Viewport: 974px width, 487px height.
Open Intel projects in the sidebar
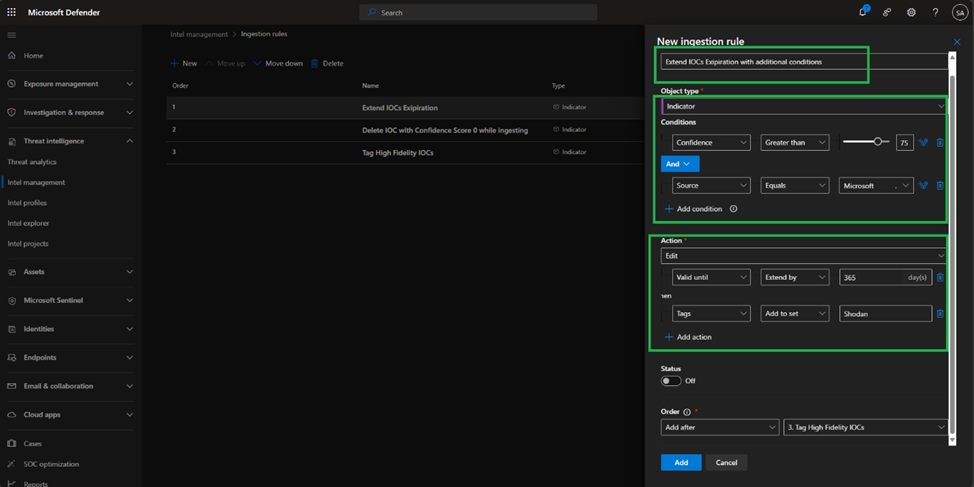pos(28,244)
